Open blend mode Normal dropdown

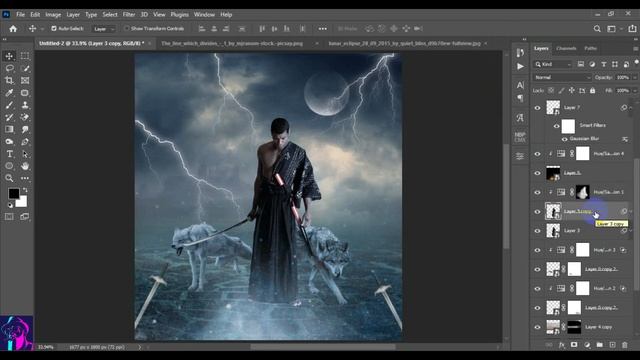(x=562, y=77)
